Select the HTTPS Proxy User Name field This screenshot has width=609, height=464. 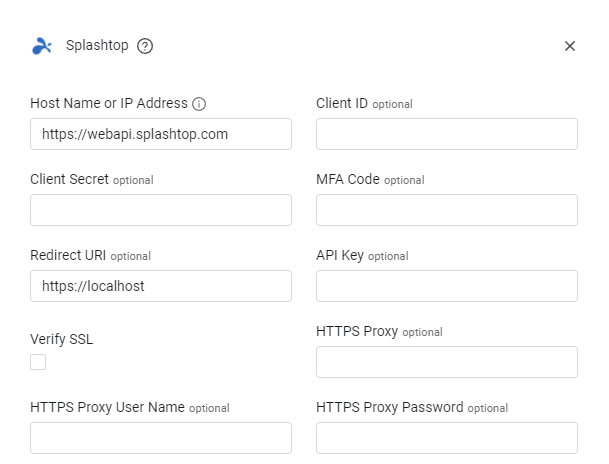click(161, 438)
